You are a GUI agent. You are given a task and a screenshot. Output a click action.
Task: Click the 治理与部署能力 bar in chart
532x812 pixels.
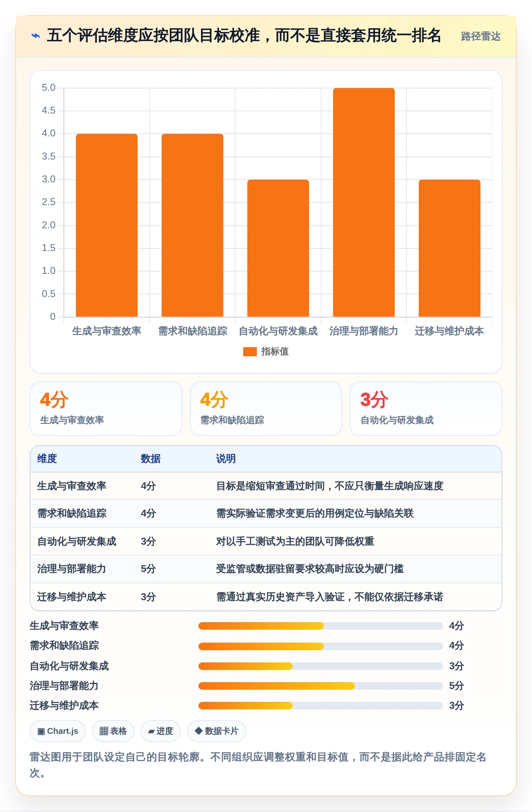click(x=364, y=202)
